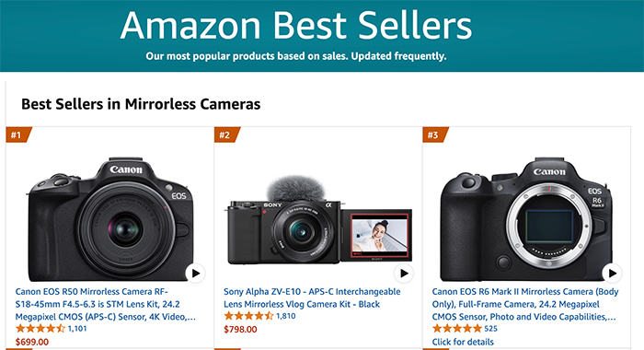
Task: Open the Sony ZV-E10 camera image
Action: pos(319,220)
